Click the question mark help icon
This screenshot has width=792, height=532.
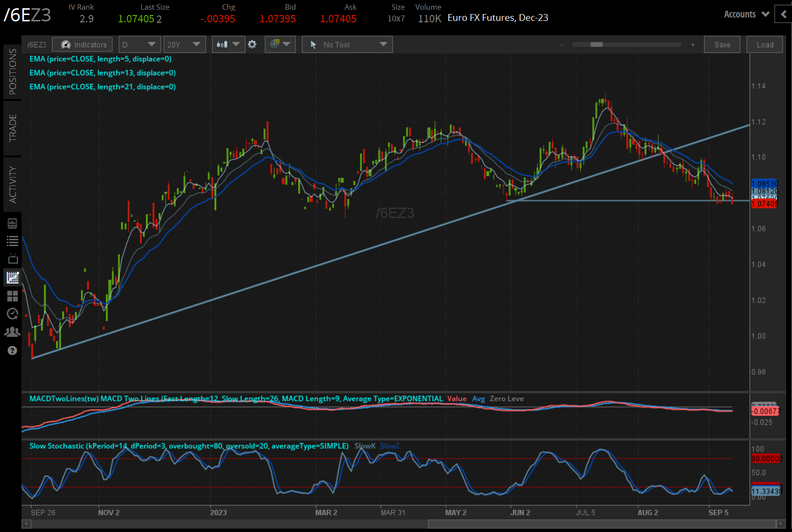click(x=13, y=350)
